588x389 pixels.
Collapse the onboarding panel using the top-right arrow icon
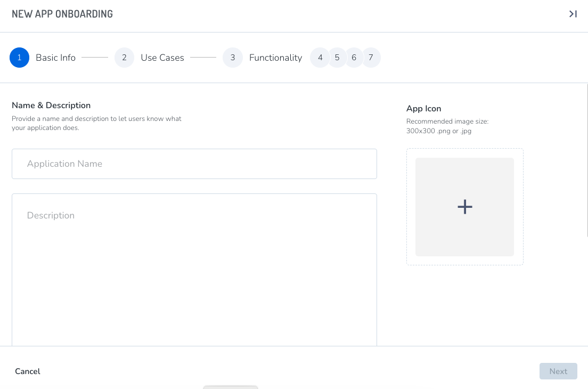[573, 14]
